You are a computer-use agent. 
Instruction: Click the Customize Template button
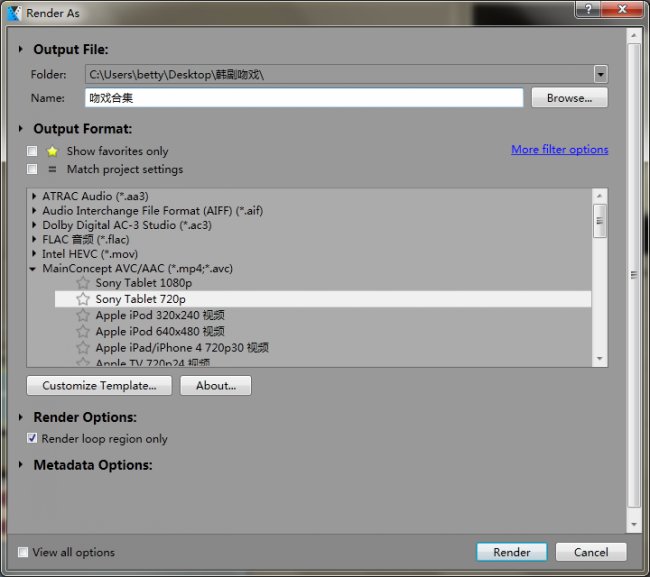99,385
